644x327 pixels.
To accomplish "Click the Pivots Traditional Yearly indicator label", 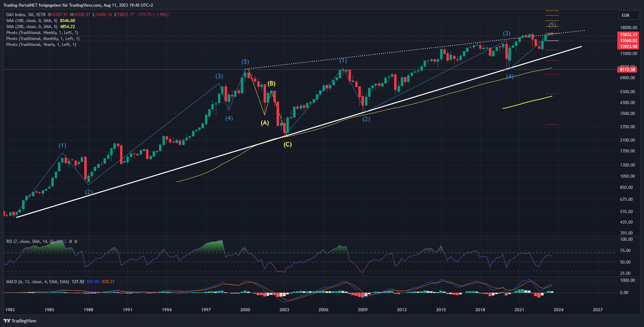I will click(x=41, y=45).
